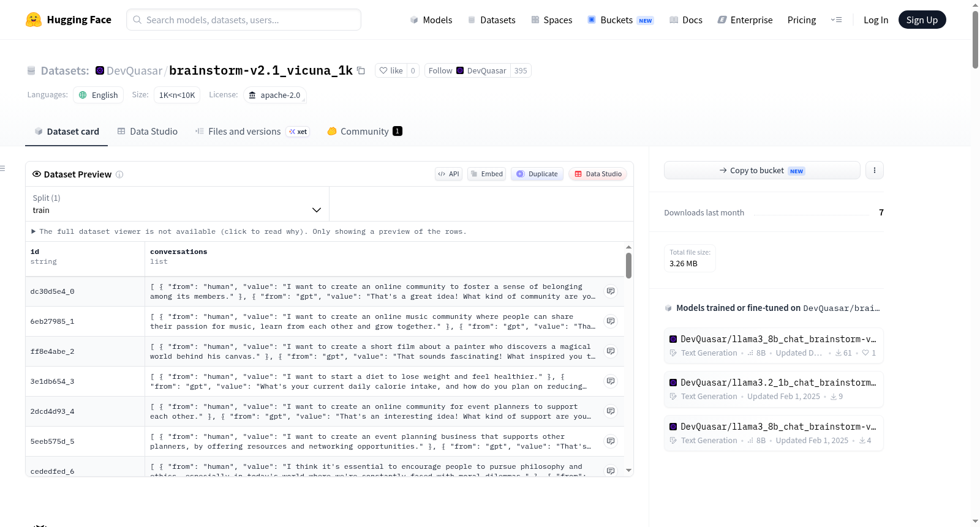Click the apache-2.0 license tag
This screenshot has width=980, height=527.
275,95
